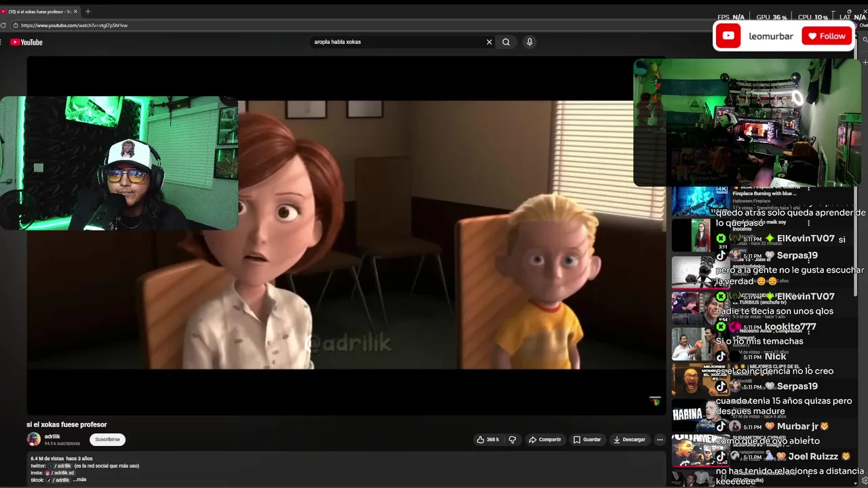Click the Descargar button
Screen dimensions: 868x488
tap(629, 439)
